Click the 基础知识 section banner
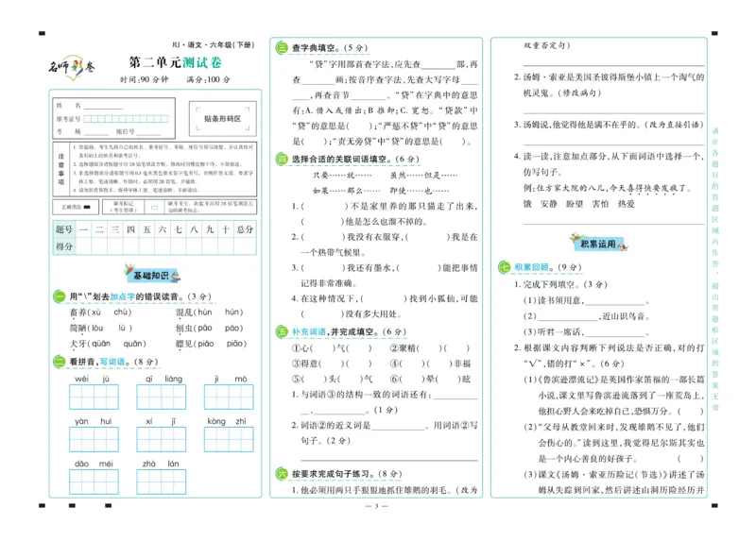The height and width of the screenshot is (541, 756). 152,274
